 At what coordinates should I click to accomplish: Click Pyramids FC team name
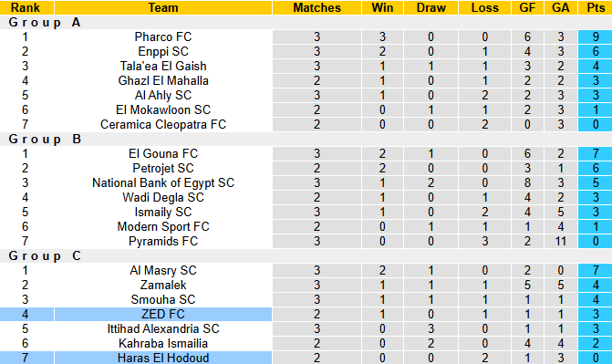pos(163,241)
